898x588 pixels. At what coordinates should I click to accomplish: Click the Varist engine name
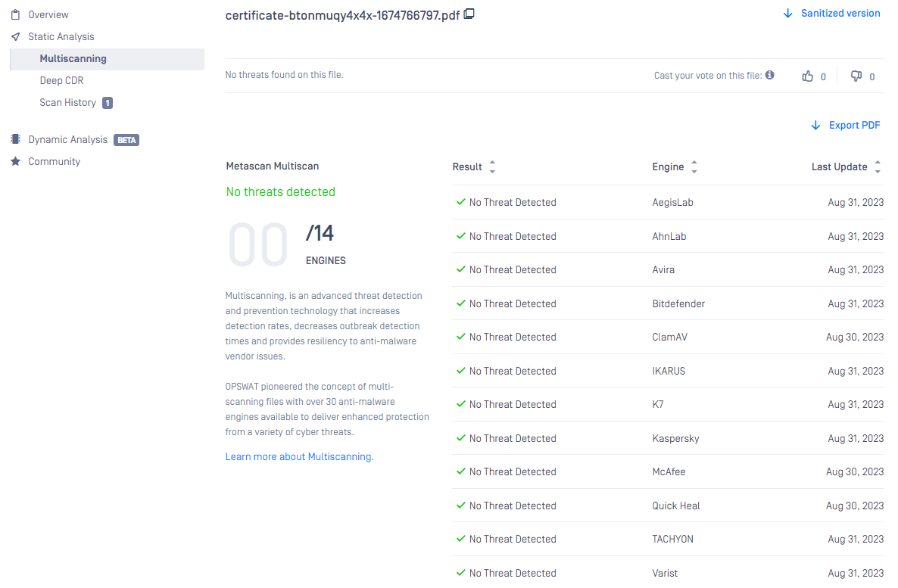[664, 573]
